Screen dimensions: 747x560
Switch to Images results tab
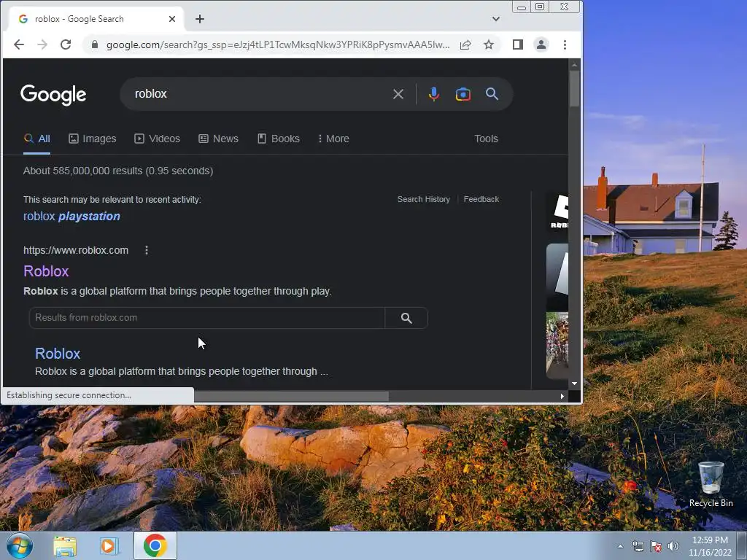[93, 139]
